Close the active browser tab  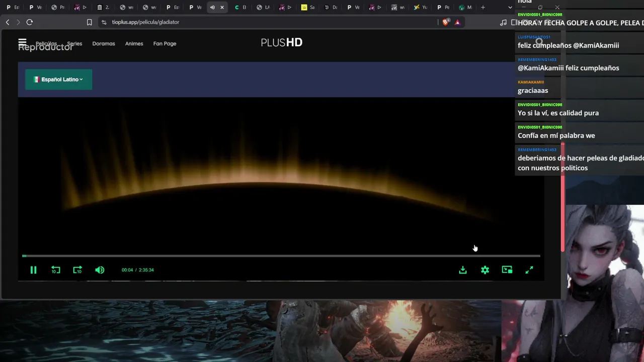(x=222, y=8)
